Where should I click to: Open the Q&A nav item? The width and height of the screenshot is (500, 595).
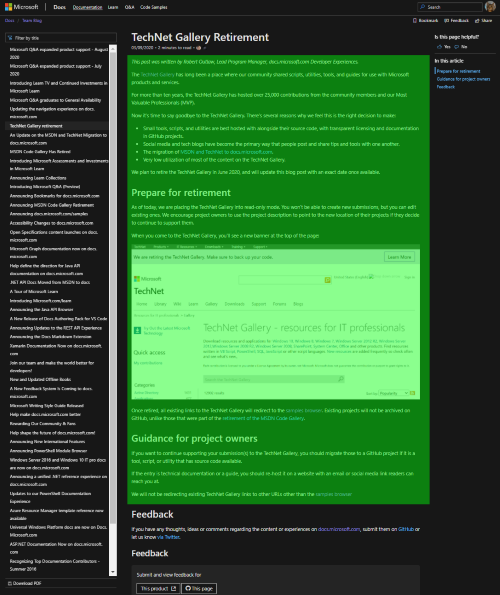point(129,7)
